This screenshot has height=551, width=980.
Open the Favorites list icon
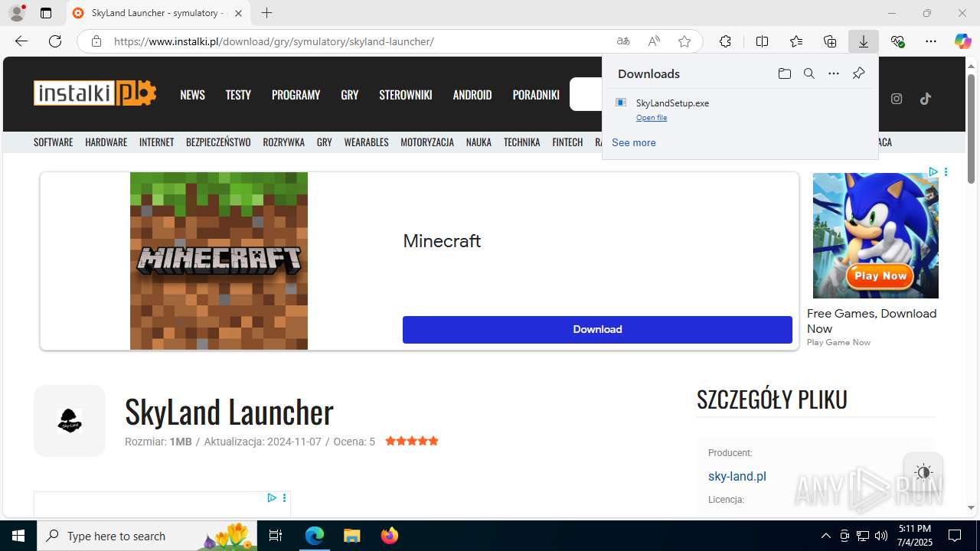(796, 41)
